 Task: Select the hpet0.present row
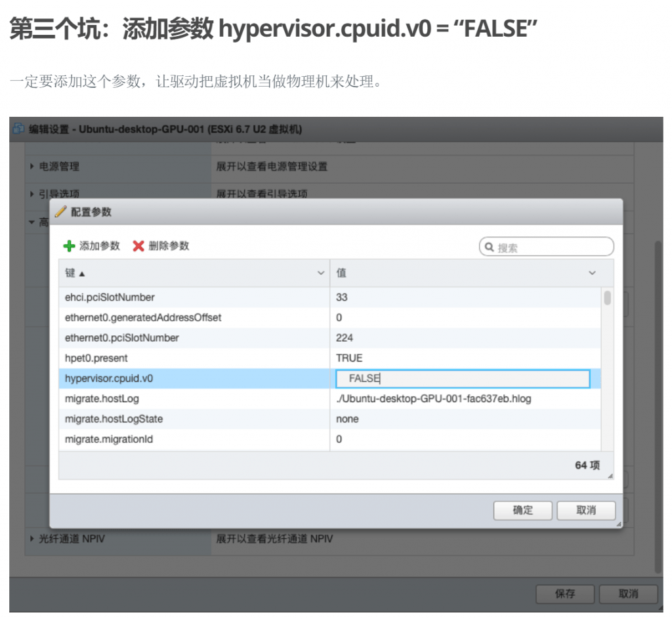point(329,358)
